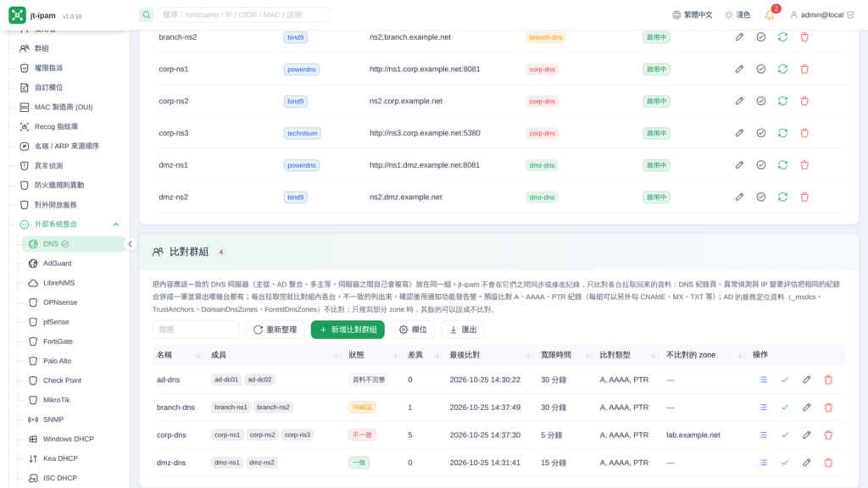
Task: Test connection for branch-ns2 server
Action: click(760, 37)
